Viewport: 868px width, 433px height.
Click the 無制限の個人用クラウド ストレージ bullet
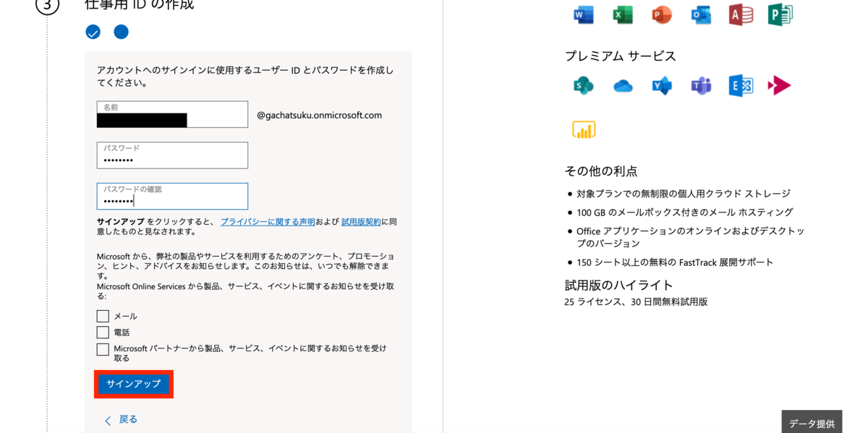coord(684,194)
